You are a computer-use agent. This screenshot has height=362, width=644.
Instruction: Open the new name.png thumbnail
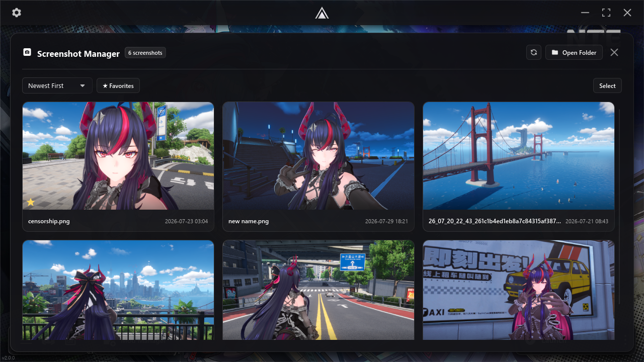pos(318,156)
